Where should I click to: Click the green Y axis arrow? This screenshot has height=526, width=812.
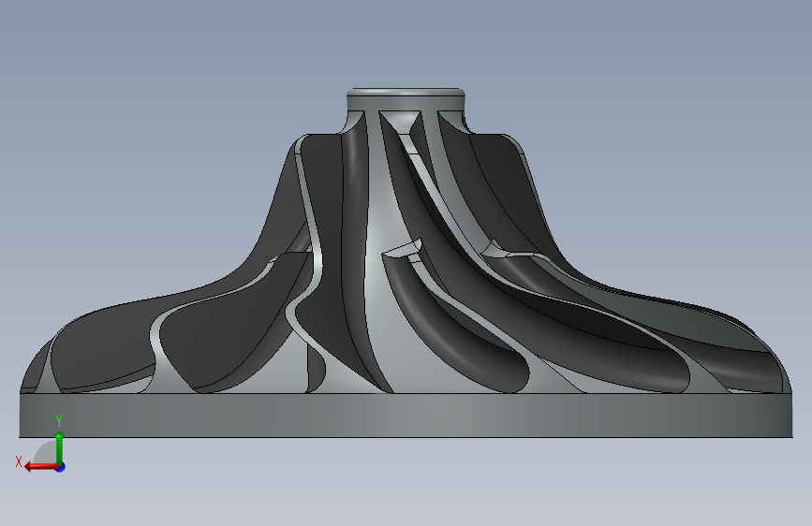coord(59,447)
